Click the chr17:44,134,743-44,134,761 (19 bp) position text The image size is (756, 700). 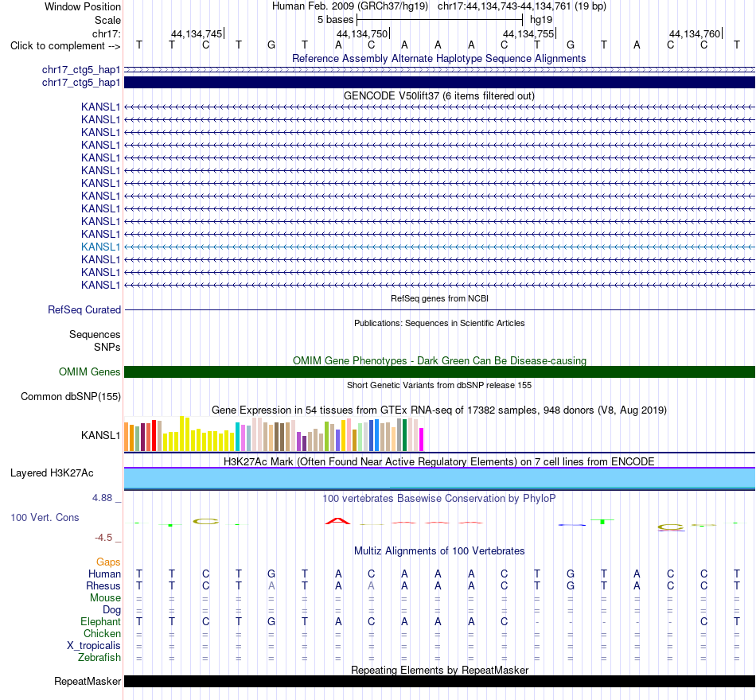point(522,6)
